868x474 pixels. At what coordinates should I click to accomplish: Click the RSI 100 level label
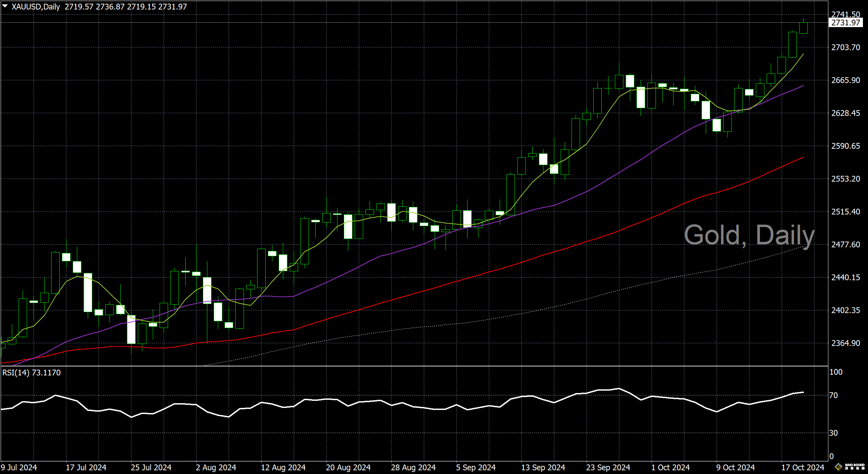coord(835,372)
